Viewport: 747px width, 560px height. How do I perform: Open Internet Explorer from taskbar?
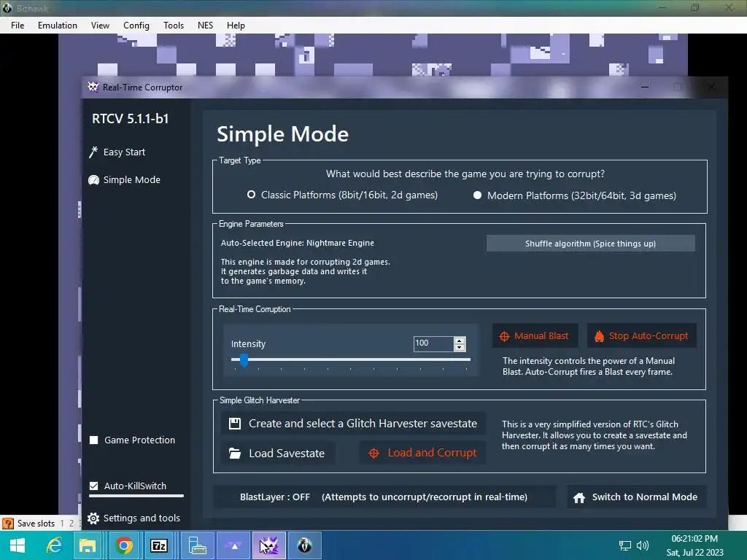tap(54, 545)
